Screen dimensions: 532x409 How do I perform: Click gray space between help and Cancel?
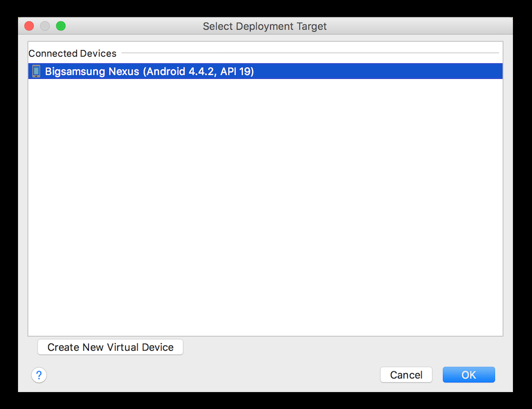pyautogui.click(x=212, y=375)
